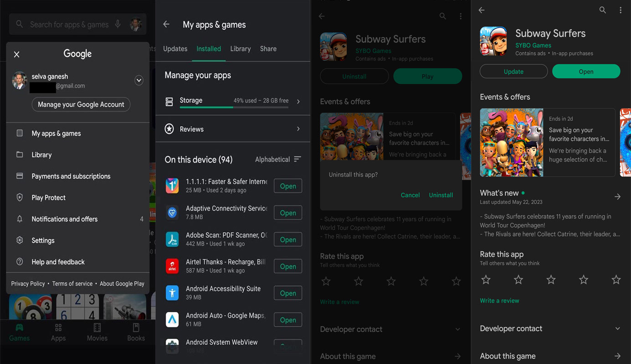
Task: Click the SYBO Games developer link on right page
Action: [x=533, y=45]
